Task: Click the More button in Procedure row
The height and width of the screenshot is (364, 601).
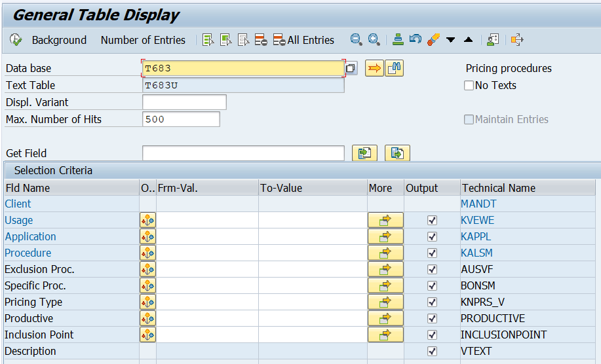Action: [x=385, y=253]
